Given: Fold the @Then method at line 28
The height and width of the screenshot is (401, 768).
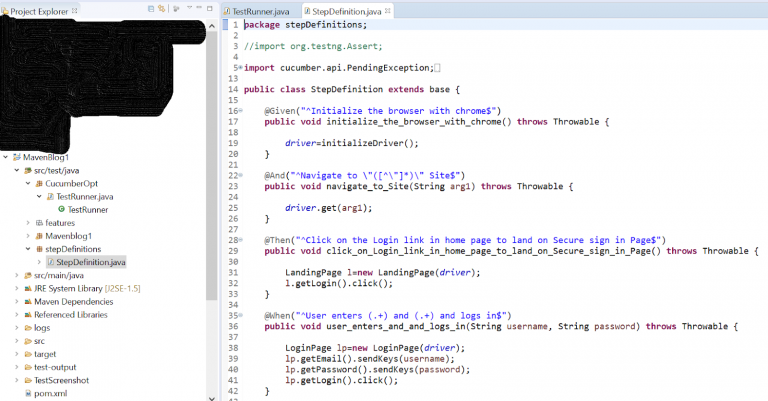Looking at the screenshot, I should [240, 240].
